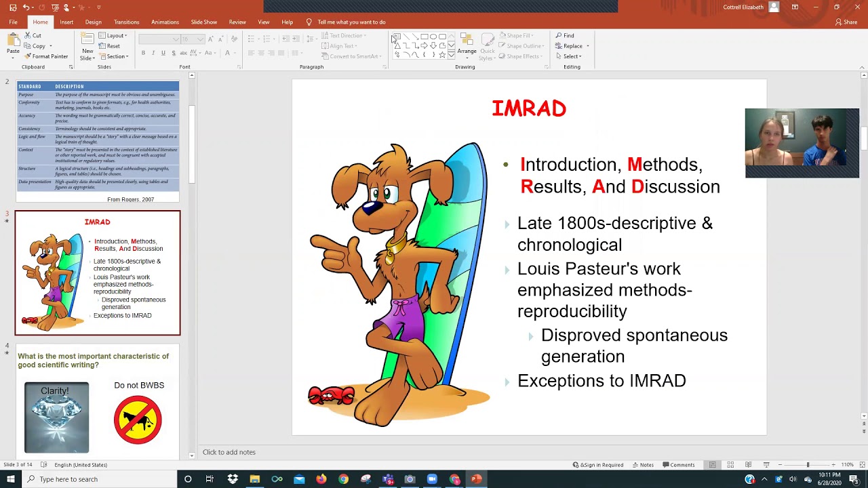Toggle the Notes pane in status bar
The width and height of the screenshot is (868, 488).
point(643,465)
